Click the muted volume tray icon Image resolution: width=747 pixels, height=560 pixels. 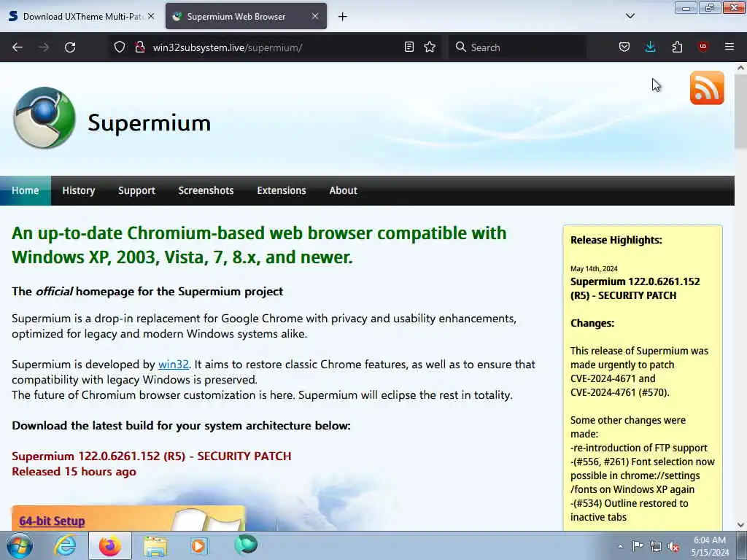[673, 547]
